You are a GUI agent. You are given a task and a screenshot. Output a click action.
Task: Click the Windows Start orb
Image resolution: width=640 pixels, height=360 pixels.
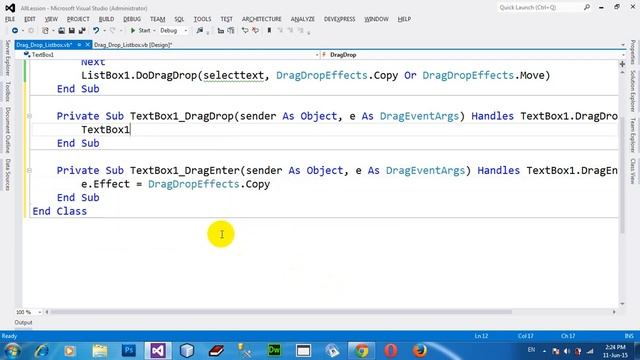(x=12, y=350)
